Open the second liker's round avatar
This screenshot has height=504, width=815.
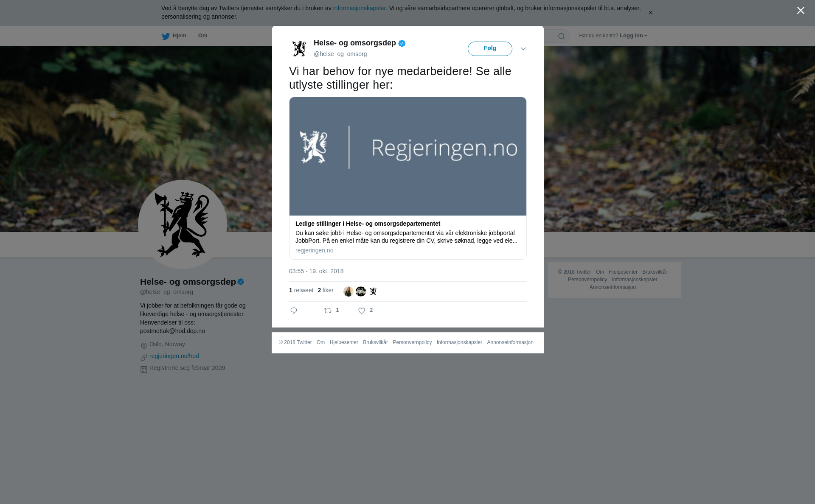click(x=361, y=291)
